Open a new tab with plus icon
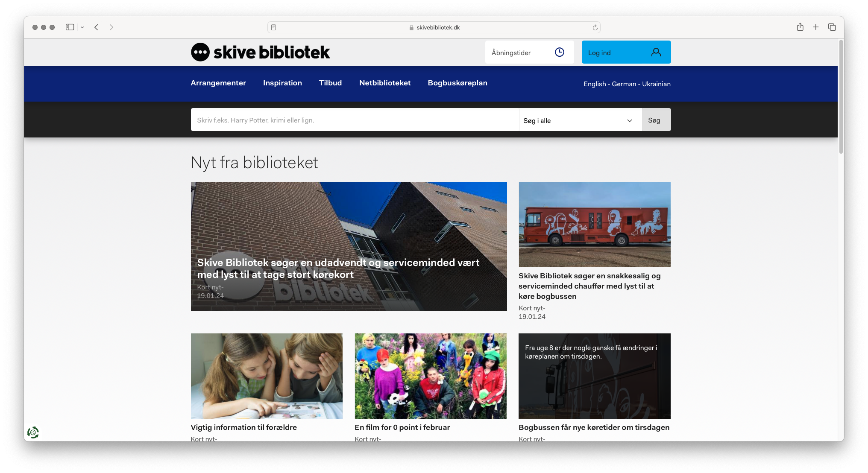868x473 pixels. pos(816,27)
